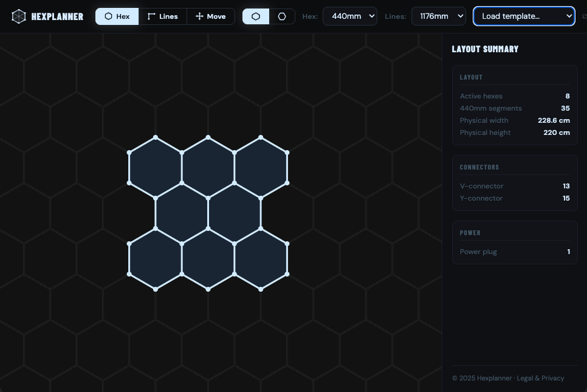Viewport: 587px width, 392px height.
Task: Switch to the Lines drawing mode
Action: 162,16
